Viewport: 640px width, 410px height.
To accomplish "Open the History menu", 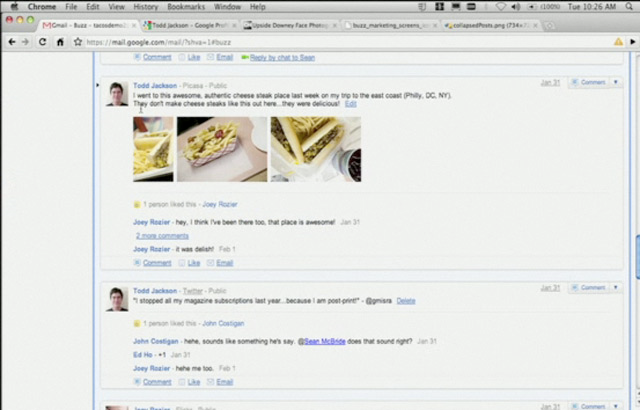I will coord(146,7).
